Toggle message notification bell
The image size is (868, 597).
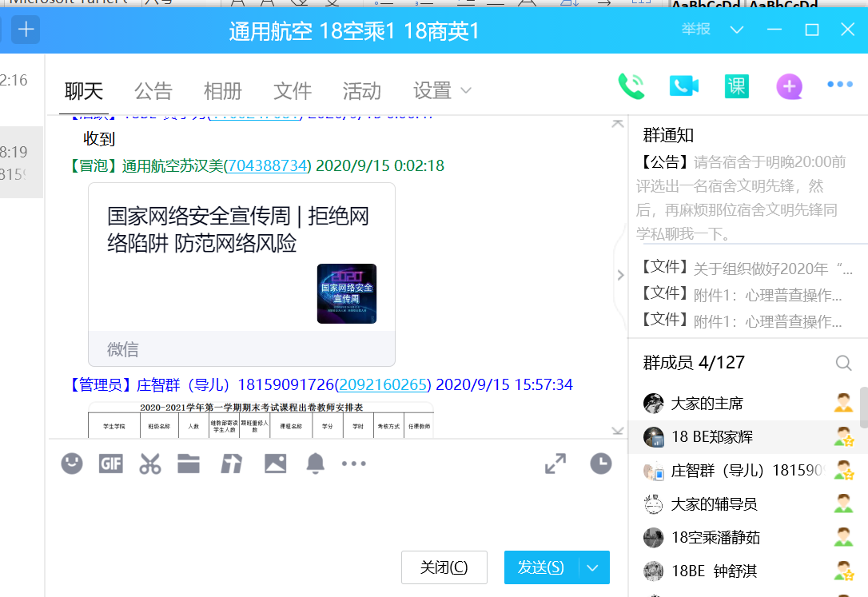click(x=316, y=464)
